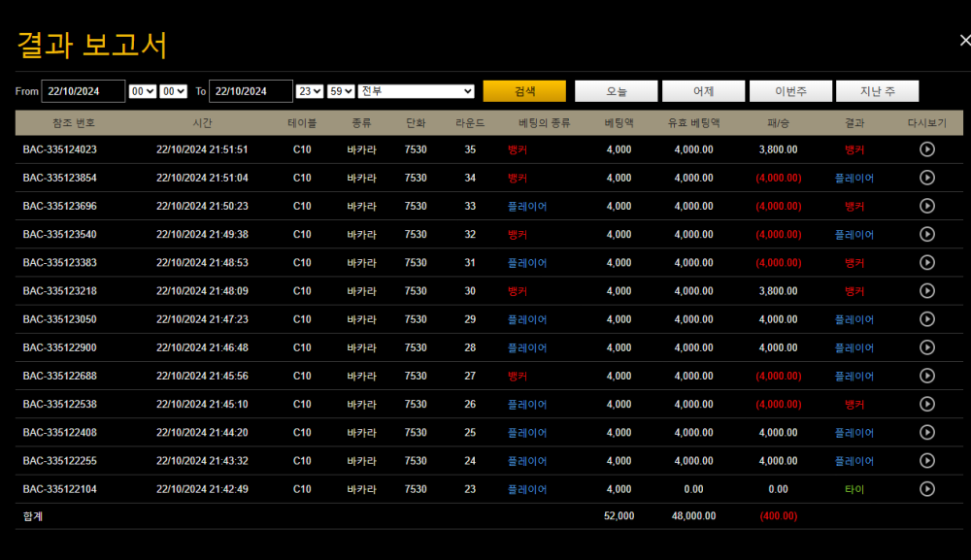Click replay icon for BAC-335123854
Viewport: 971px width, 560px height.
926,178
